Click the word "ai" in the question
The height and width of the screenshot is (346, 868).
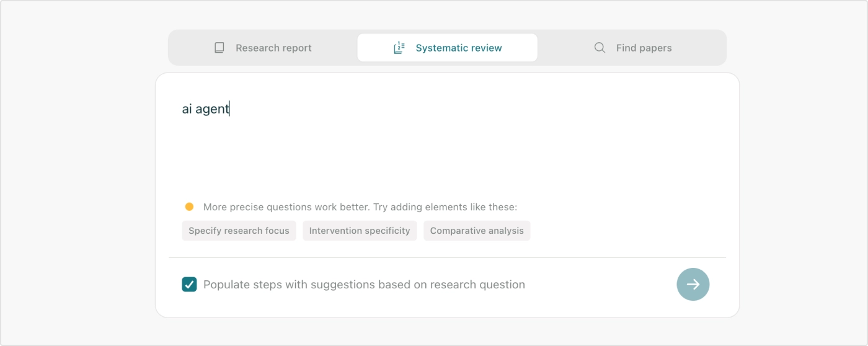coord(187,109)
